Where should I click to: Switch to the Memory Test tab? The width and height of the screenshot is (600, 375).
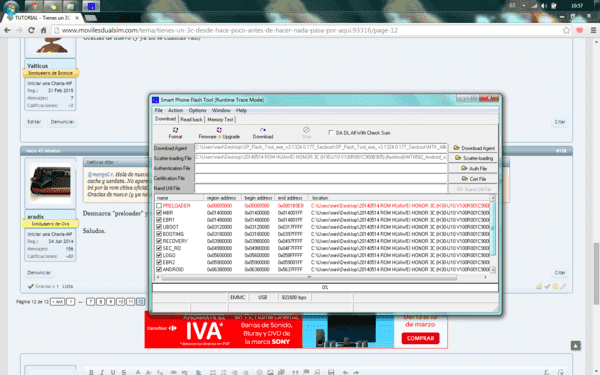coord(220,119)
